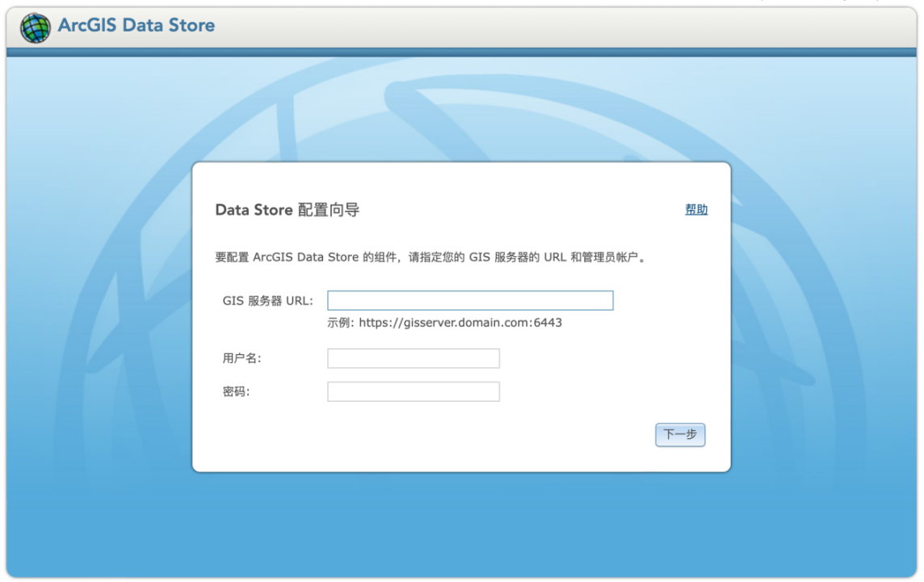The image size is (924, 582).
Task: Click into the 用户名 input field
Action: [414, 358]
